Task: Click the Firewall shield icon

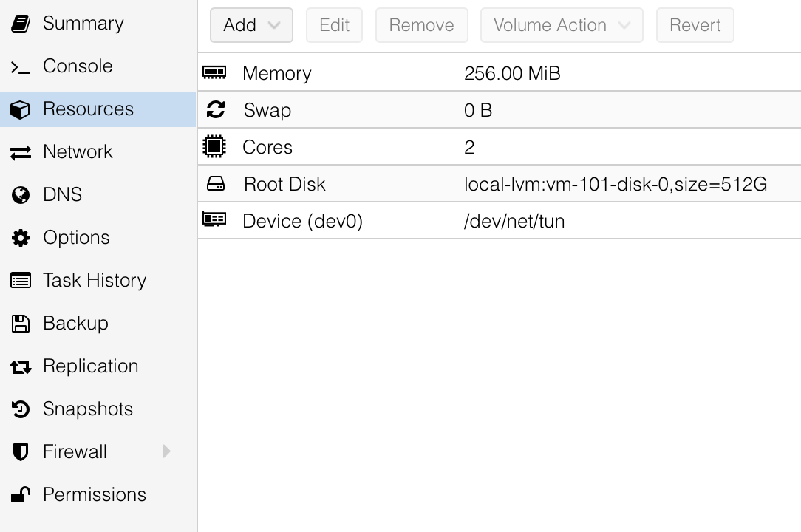Action: [21, 452]
